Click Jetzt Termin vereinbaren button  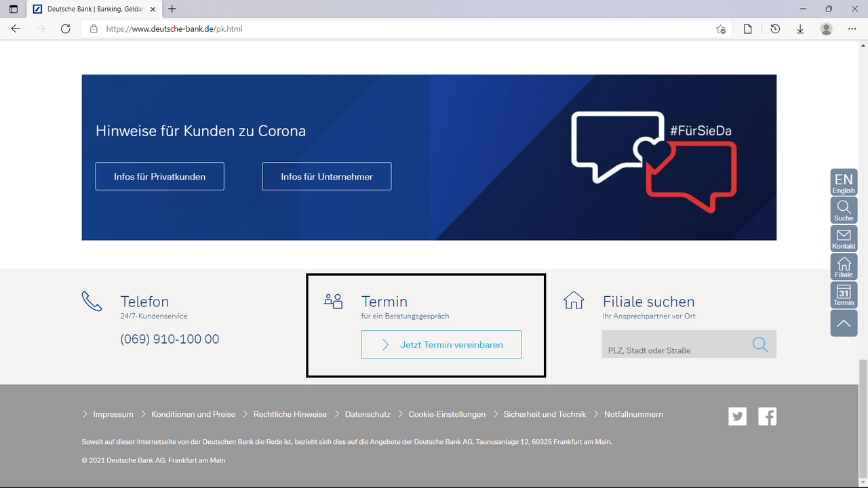click(441, 344)
